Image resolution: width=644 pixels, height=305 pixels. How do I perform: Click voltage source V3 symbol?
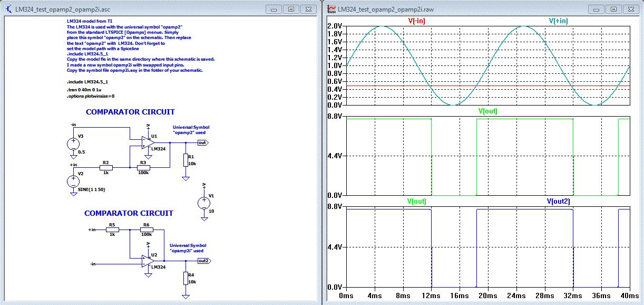pos(73,143)
